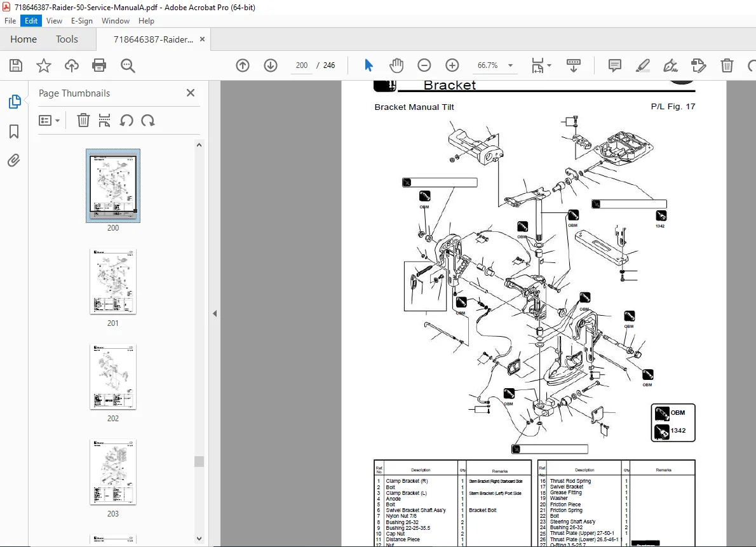Open the thumbnails options dropdown menu
The image size is (756, 547).
pyautogui.click(x=49, y=120)
